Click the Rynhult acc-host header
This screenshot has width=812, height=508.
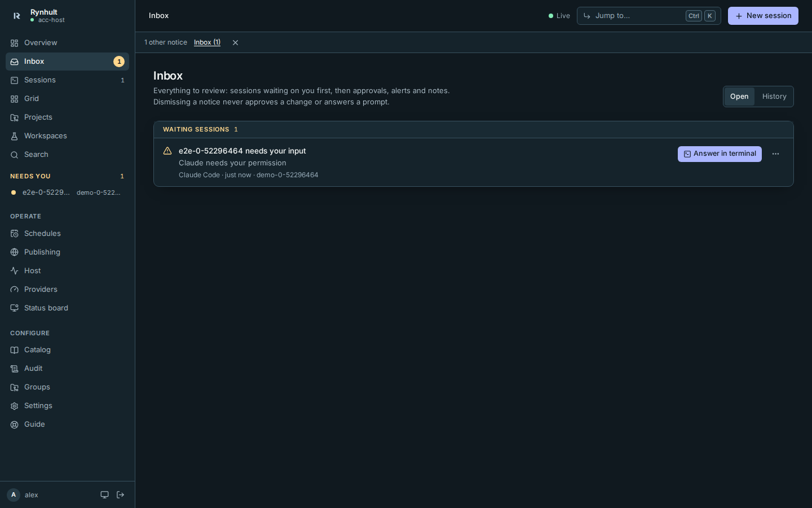click(x=38, y=16)
